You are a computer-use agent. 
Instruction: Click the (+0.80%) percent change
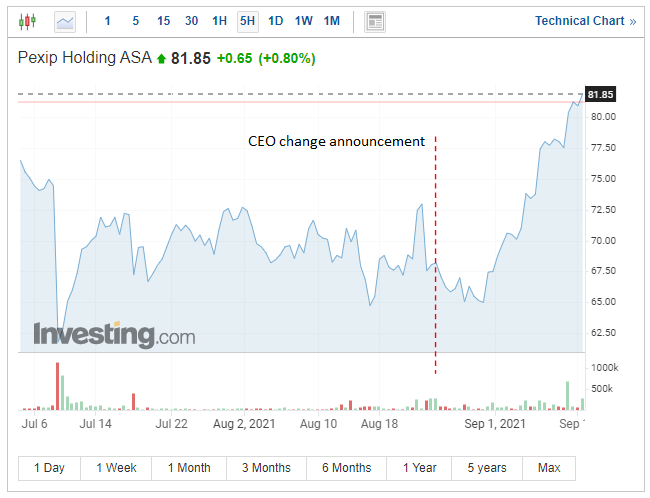[x=286, y=58]
